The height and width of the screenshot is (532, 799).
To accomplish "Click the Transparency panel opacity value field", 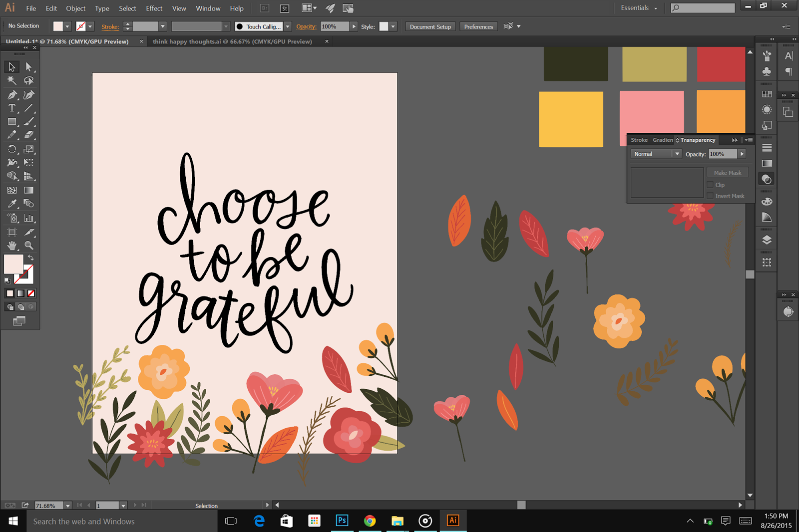I will click(x=723, y=154).
